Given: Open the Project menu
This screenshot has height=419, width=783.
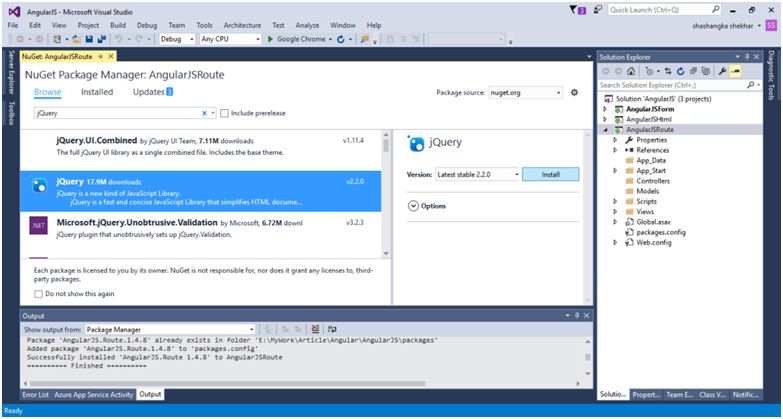Looking at the screenshot, I should 88,25.
